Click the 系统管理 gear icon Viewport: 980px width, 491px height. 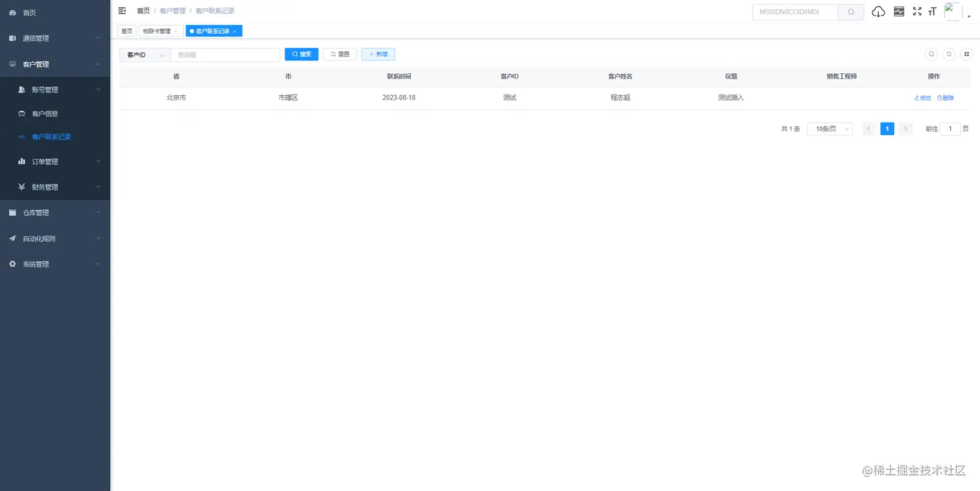[12, 264]
